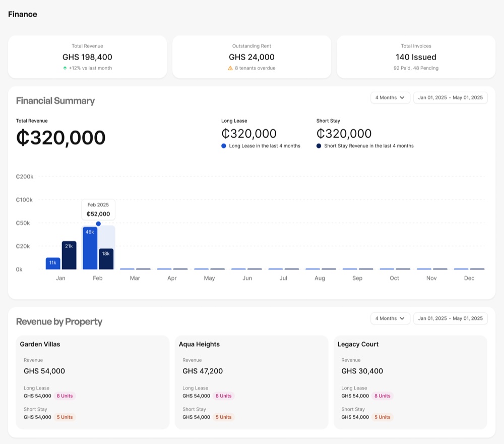Click the 8 Units badge in Garden Villas

(65, 396)
